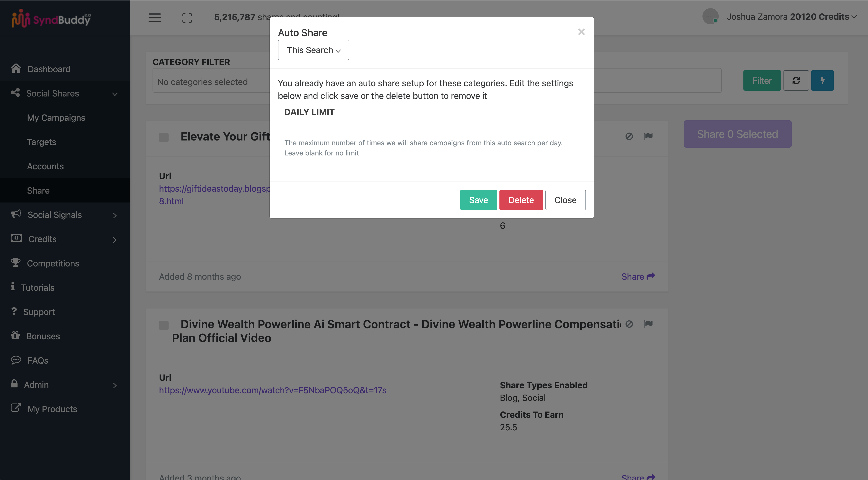
Task: Select the Divine Wealth Powerline campaign checkbox
Action: 164,325
